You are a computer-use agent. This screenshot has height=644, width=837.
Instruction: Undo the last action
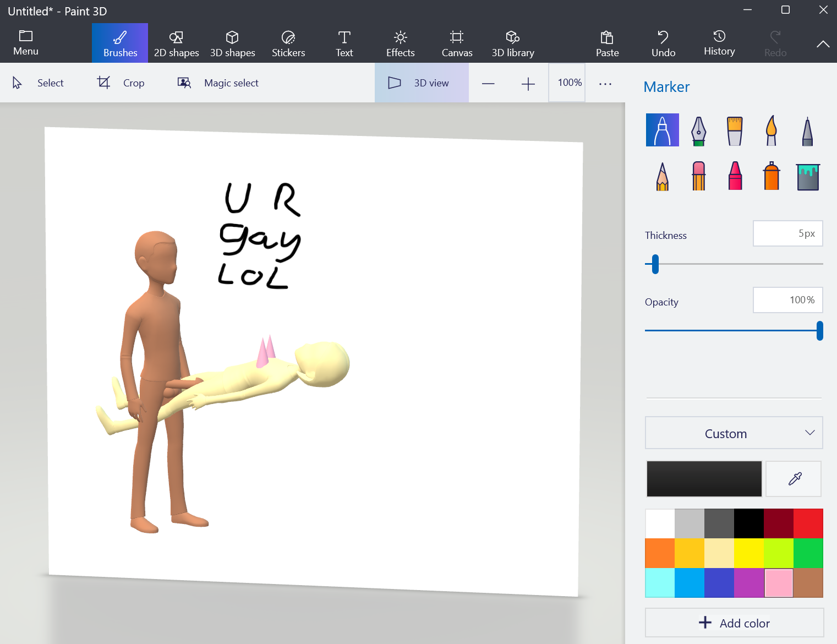[x=663, y=43]
